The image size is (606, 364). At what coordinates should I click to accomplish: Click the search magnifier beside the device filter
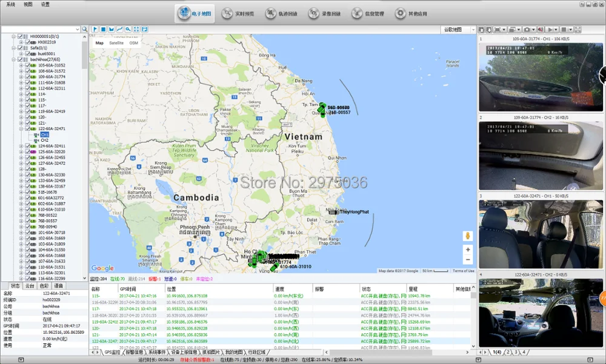pyautogui.click(x=85, y=29)
